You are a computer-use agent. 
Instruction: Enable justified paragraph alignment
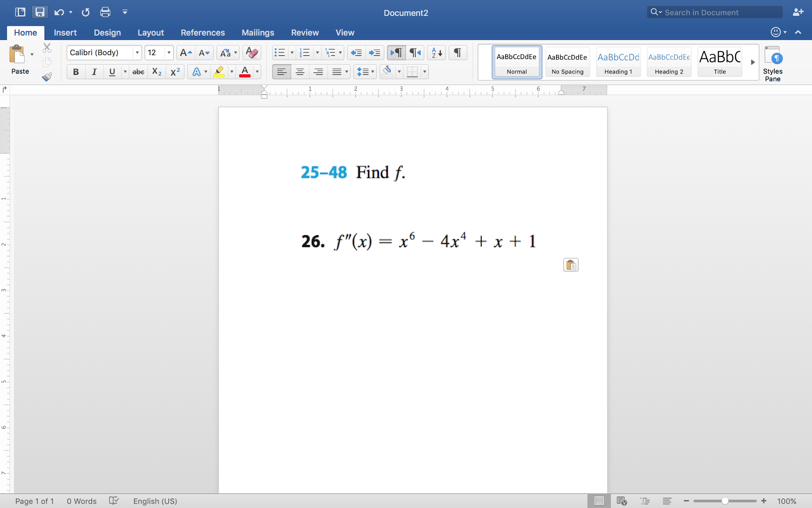click(x=337, y=71)
